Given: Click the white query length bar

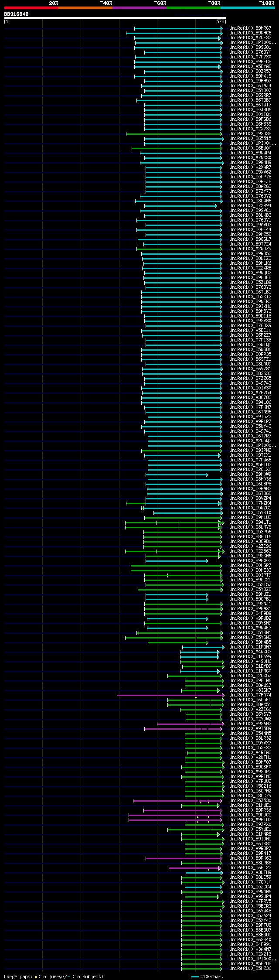Looking at the screenshot, I should tap(115, 18).
